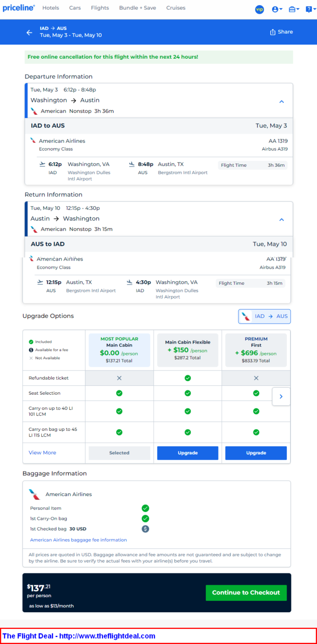This screenshot has width=317, height=644.
Task: Select the Main Cabin fare card
Action: (x=119, y=350)
